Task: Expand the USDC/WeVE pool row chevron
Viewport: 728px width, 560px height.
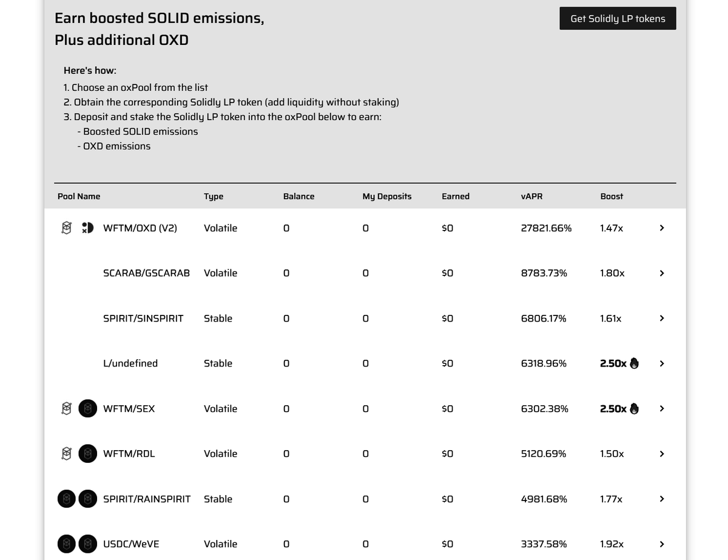Action: point(662,544)
